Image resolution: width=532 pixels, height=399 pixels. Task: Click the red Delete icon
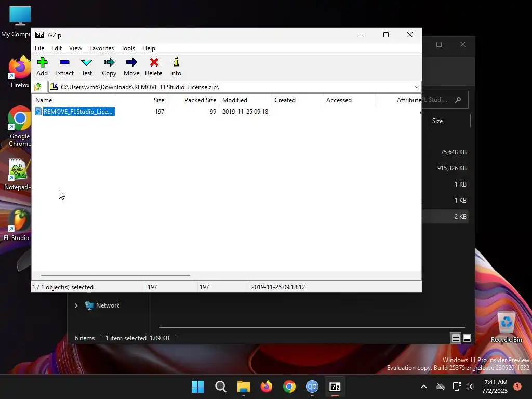point(153,66)
